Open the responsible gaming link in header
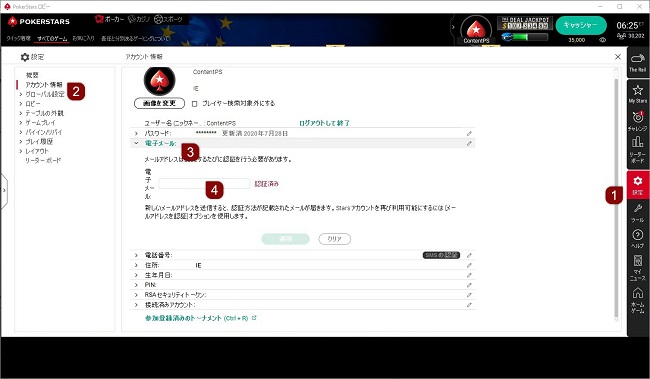The image size is (650, 379). point(135,39)
